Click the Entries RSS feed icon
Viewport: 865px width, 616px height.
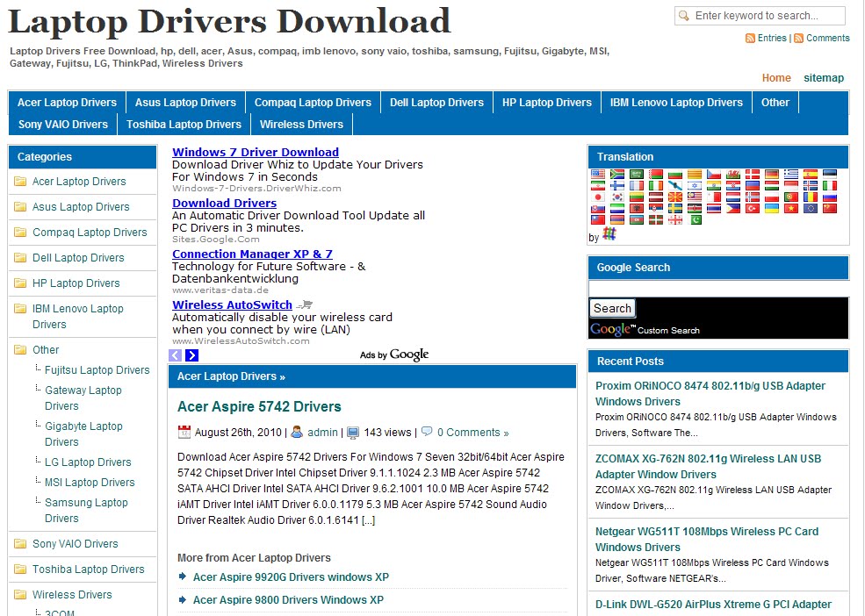[750, 38]
